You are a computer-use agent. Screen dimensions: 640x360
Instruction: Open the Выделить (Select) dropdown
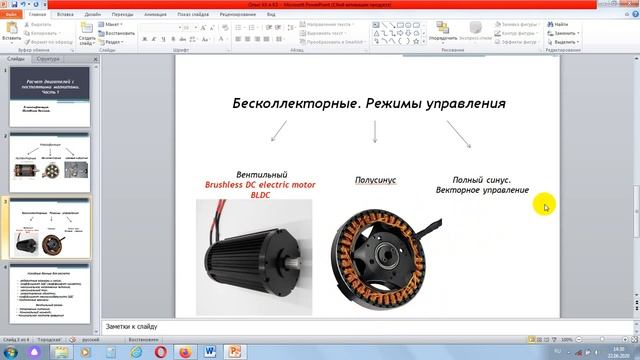[564, 42]
